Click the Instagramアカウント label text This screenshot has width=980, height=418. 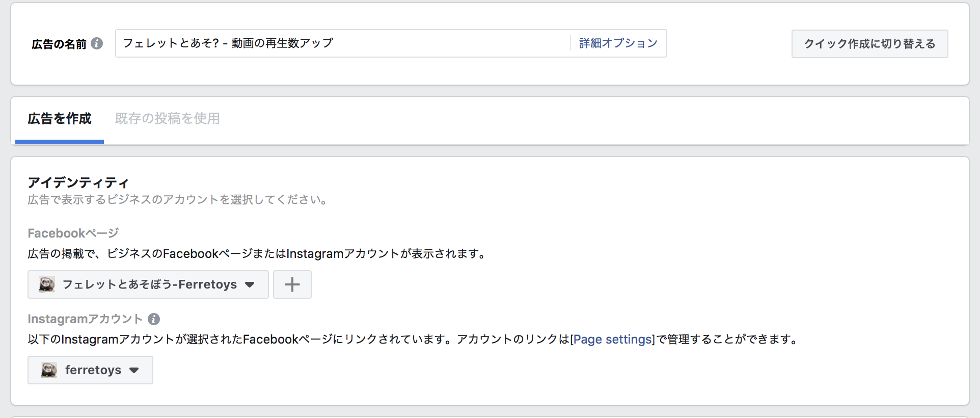coord(85,319)
